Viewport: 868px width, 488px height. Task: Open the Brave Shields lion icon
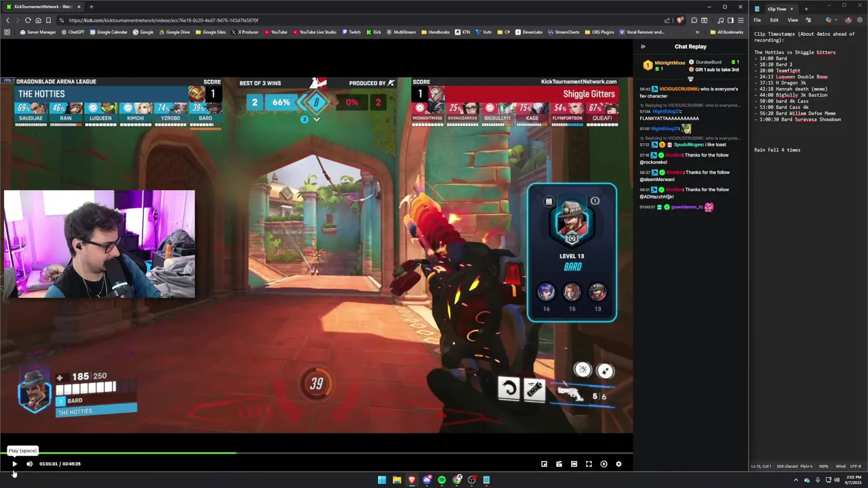coord(679,20)
